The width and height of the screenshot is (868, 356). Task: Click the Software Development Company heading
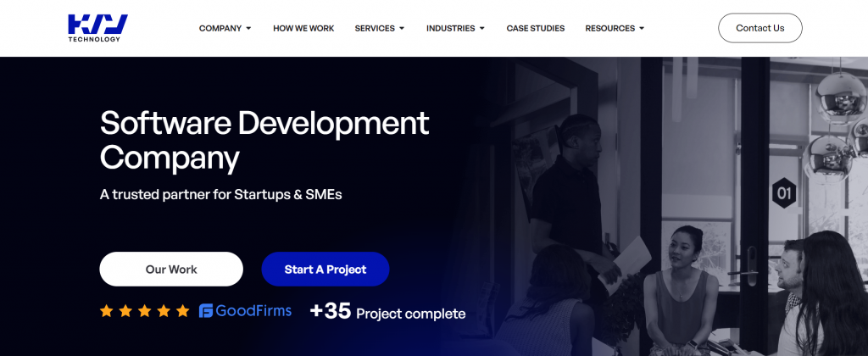pyautogui.click(x=264, y=140)
